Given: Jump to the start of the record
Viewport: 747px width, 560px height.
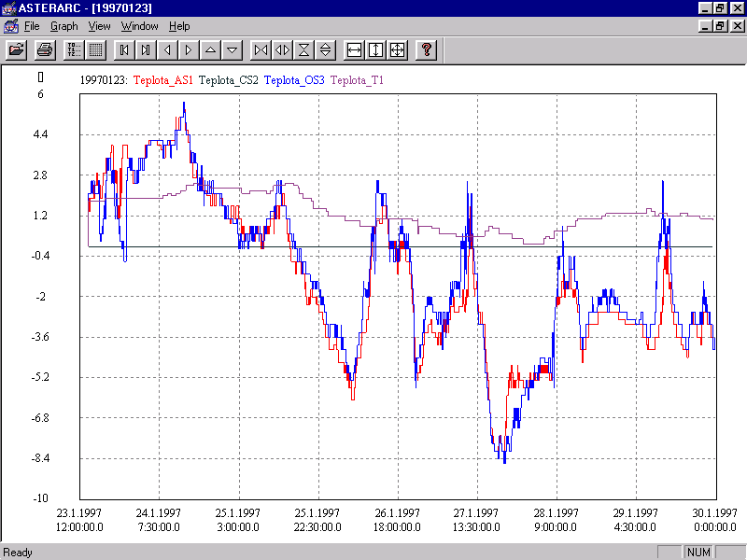Looking at the screenshot, I should coord(124,49).
